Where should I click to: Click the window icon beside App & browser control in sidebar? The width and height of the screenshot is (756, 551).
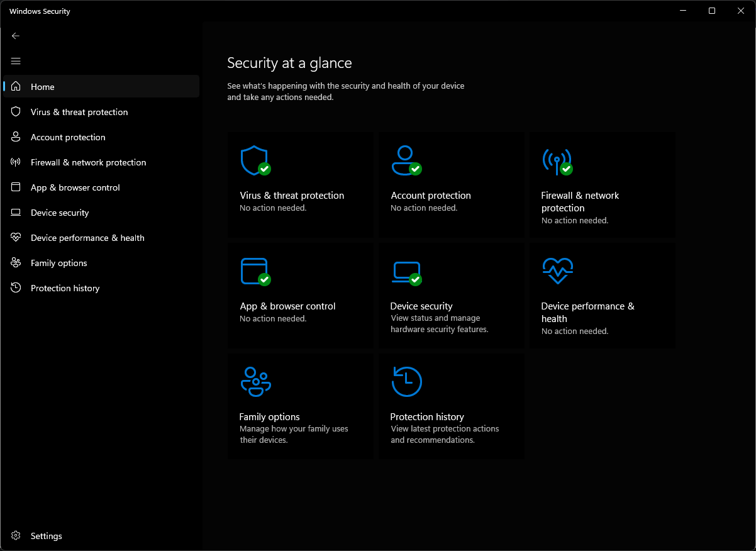(16, 187)
